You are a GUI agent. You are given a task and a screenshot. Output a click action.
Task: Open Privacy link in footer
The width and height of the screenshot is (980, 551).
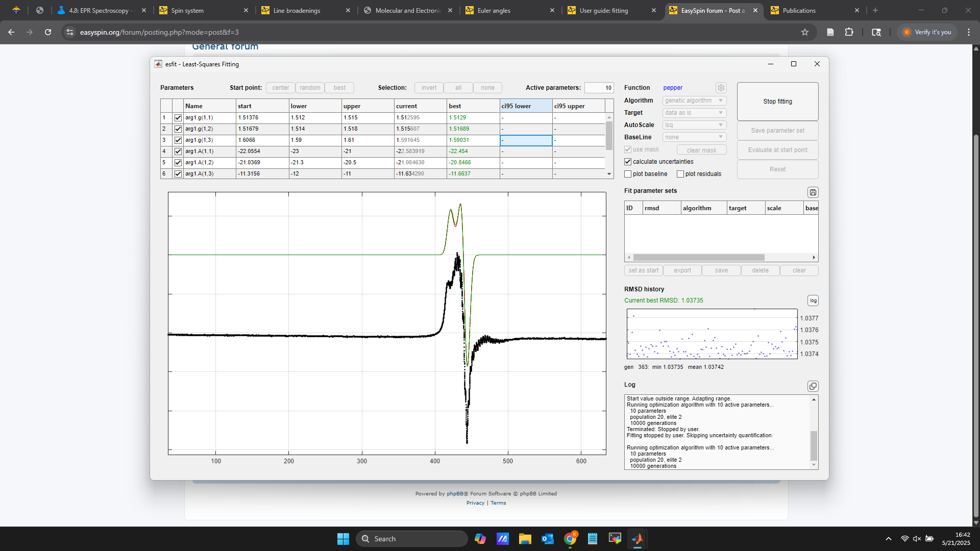tap(475, 503)
